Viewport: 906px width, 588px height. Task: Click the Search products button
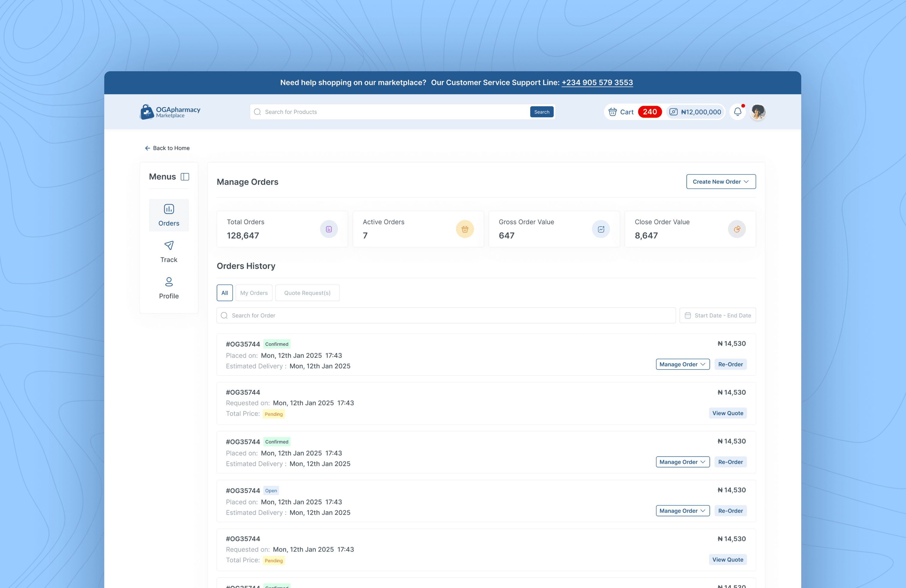(x=542, y=112)
